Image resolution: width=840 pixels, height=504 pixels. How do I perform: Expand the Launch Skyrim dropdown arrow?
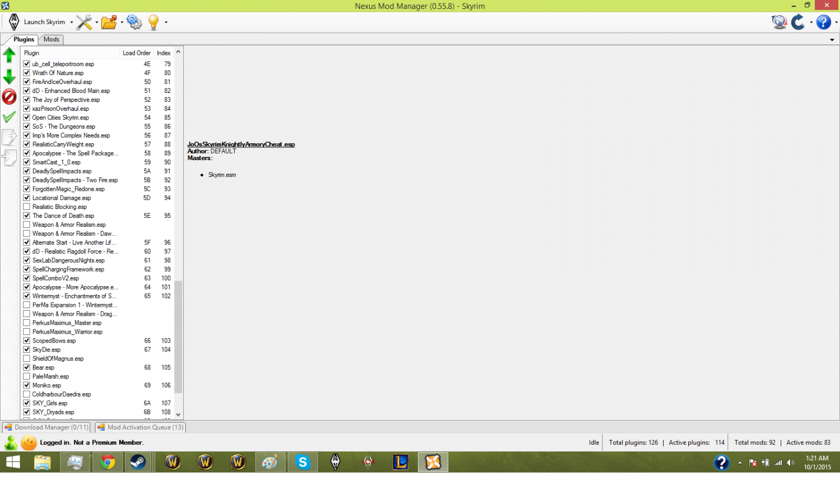pyautogui.click(x=71, y=22)
